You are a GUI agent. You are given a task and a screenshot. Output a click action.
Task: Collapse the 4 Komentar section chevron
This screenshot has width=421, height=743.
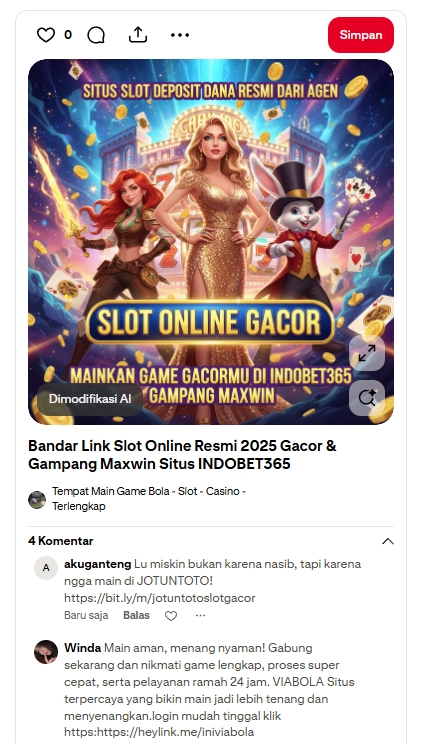(388, 541)
